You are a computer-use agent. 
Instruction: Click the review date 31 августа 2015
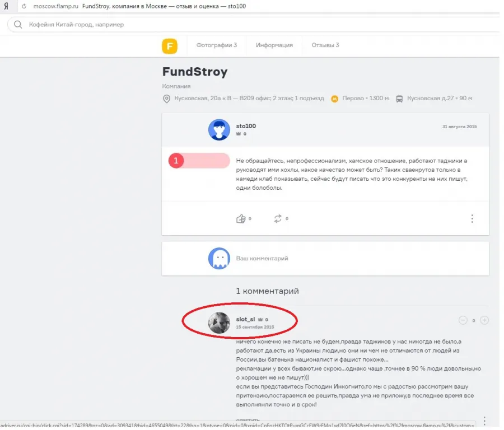point(459,127)
